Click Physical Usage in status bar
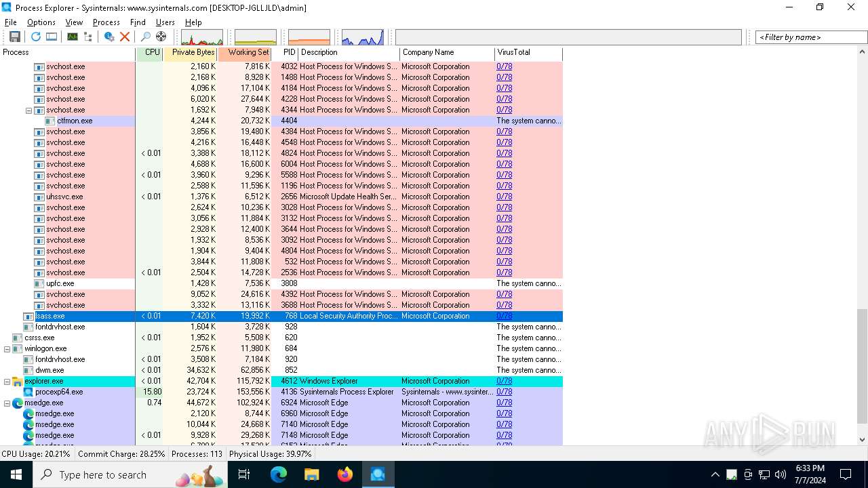 pos(271,454)
